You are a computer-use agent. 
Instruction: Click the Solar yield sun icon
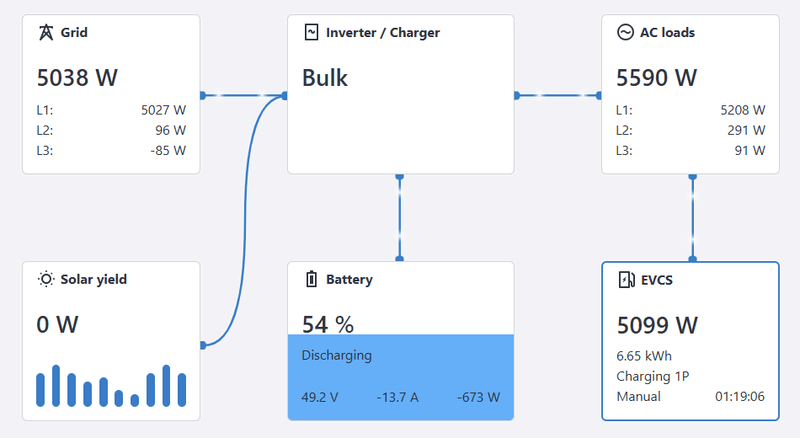click(45, 279)
